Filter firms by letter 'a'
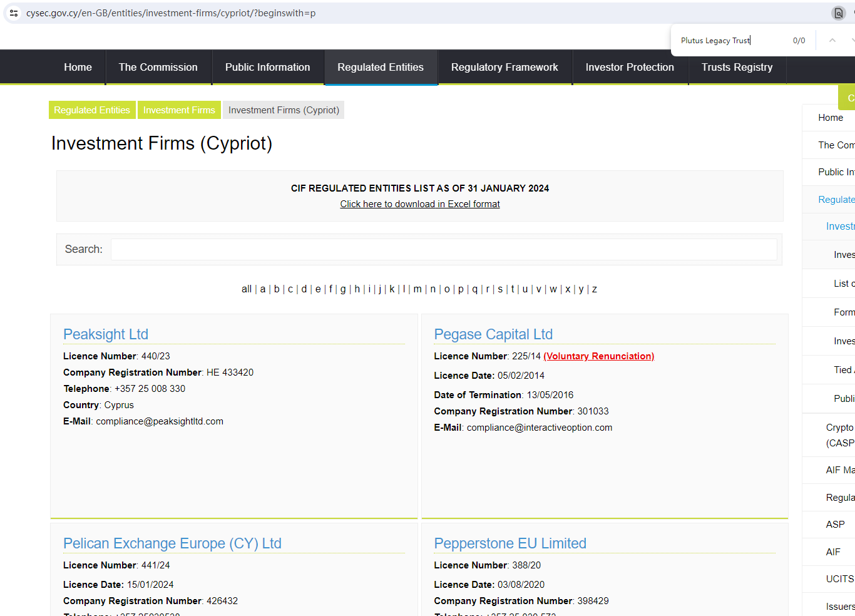The width and height of the screenshot is (855, 616). tap(263, 289)
